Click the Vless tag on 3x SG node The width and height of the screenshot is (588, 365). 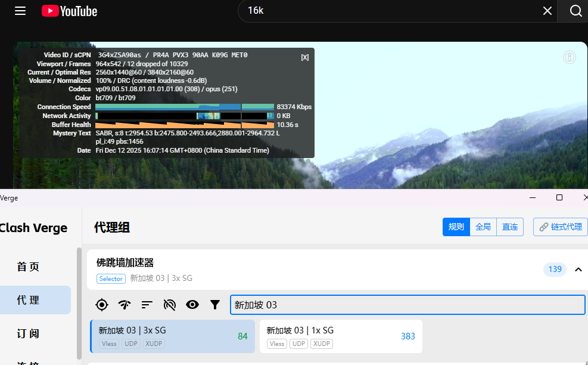tap(109, 344)
